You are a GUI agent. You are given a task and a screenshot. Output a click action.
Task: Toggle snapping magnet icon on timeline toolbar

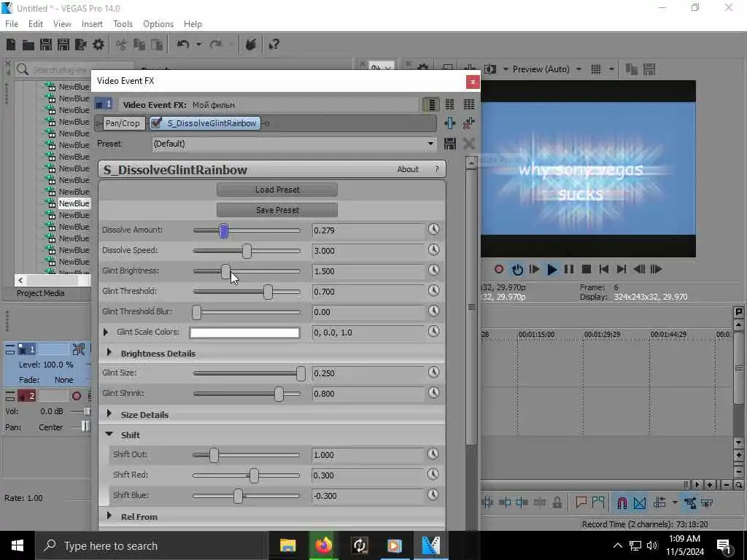pos(622,503)
